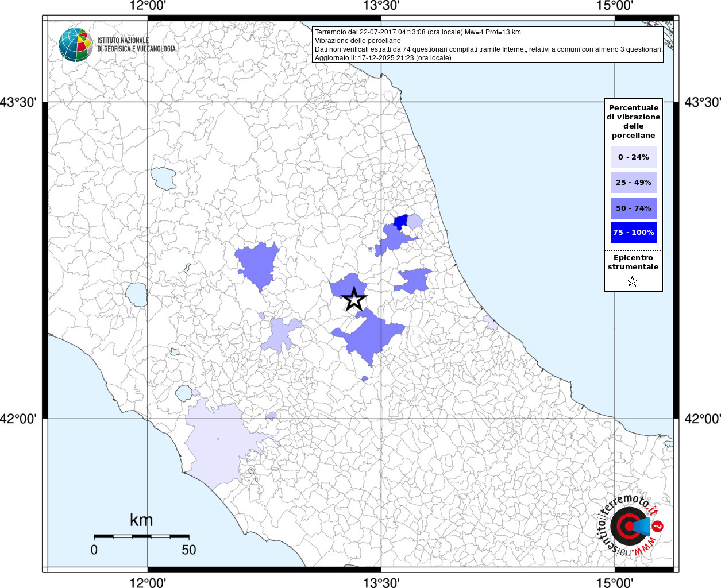The width and height of the screenshot is (721, 588).
Task: Click the INGV globe logo
Action: point(75,44)
